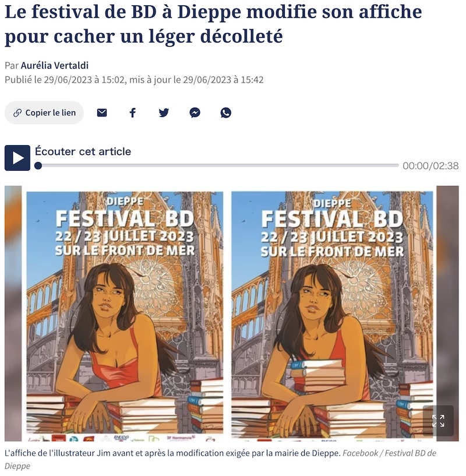Click the publication date line

pyautogui.click(x=134, y=80)
